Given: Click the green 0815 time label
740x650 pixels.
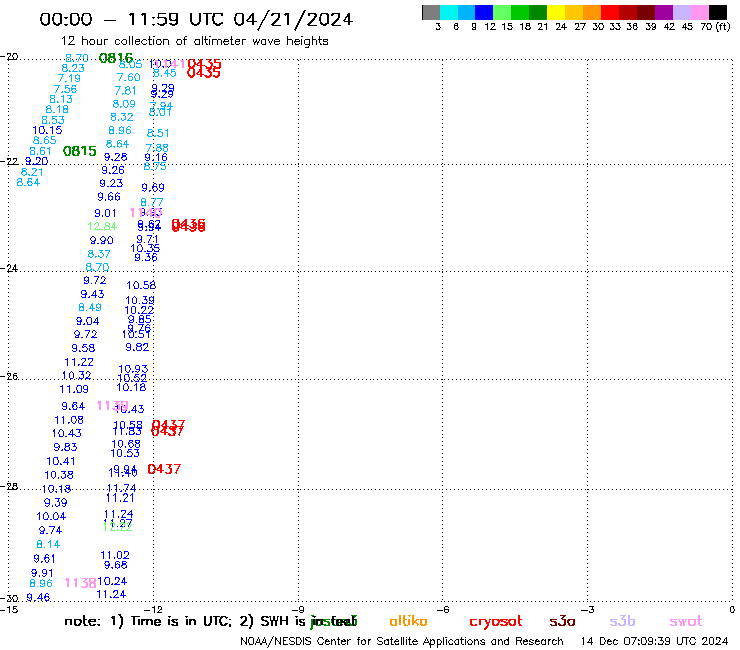Looking at the screenshot, I should pyautogui.click(x=80, y=151).
